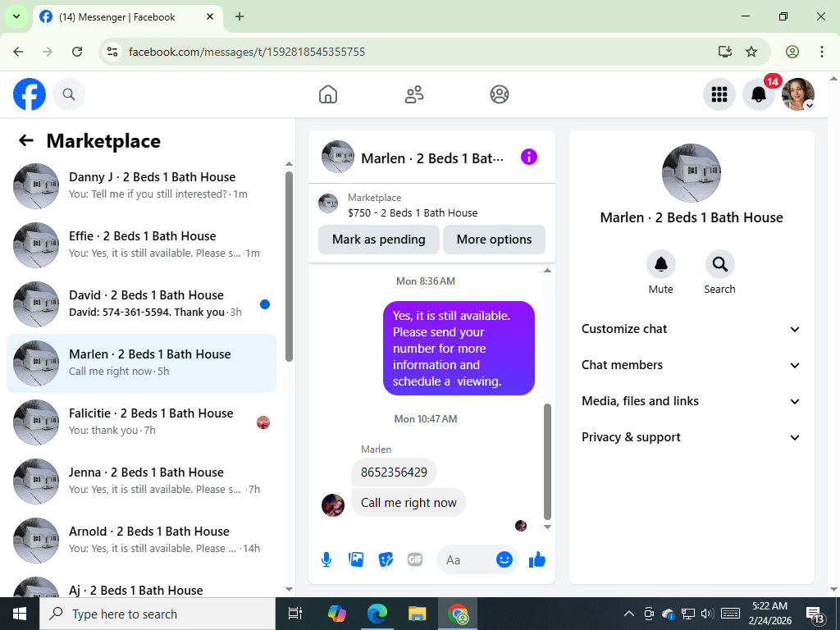
Task: Click the browser reload icon
Action: (77, 52)
